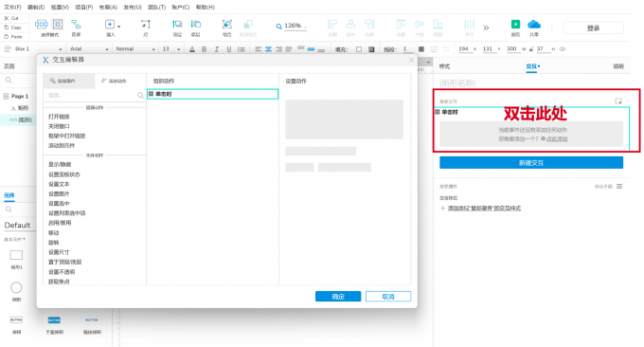Click the 确定 OK button in the dialog
The height and width of the screenshot is (347, 644).
(338, 297)
